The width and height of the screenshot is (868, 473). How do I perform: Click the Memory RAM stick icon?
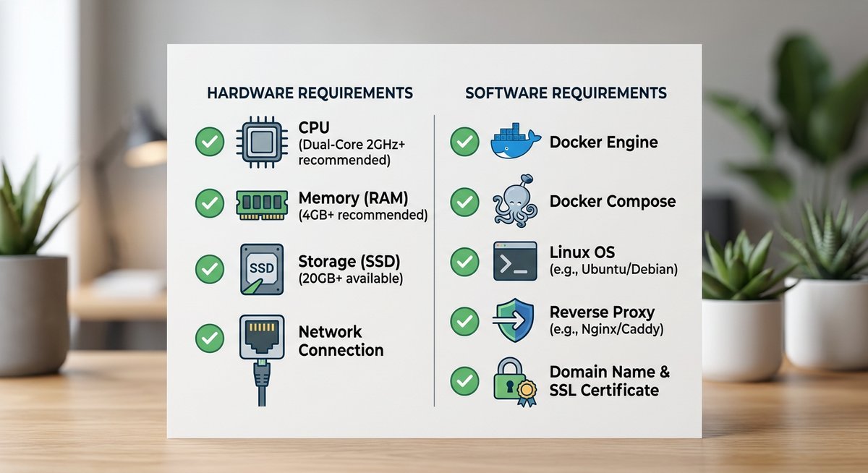point(262,205)
